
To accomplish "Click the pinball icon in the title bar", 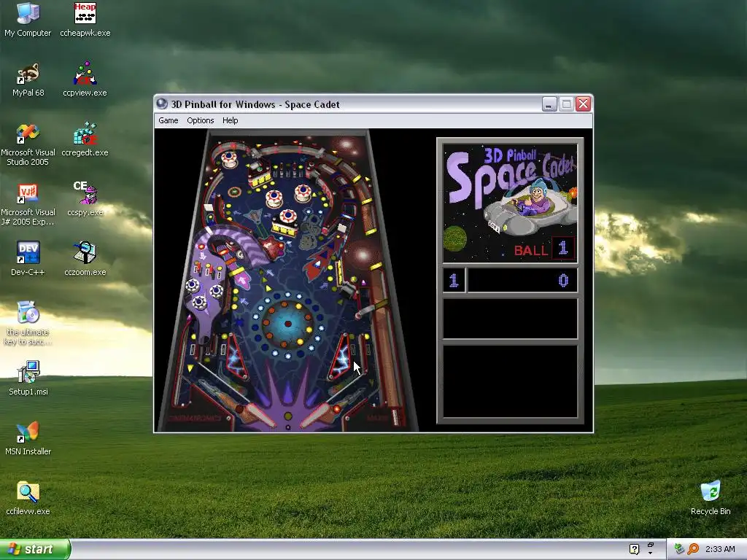I will [162, 104].
